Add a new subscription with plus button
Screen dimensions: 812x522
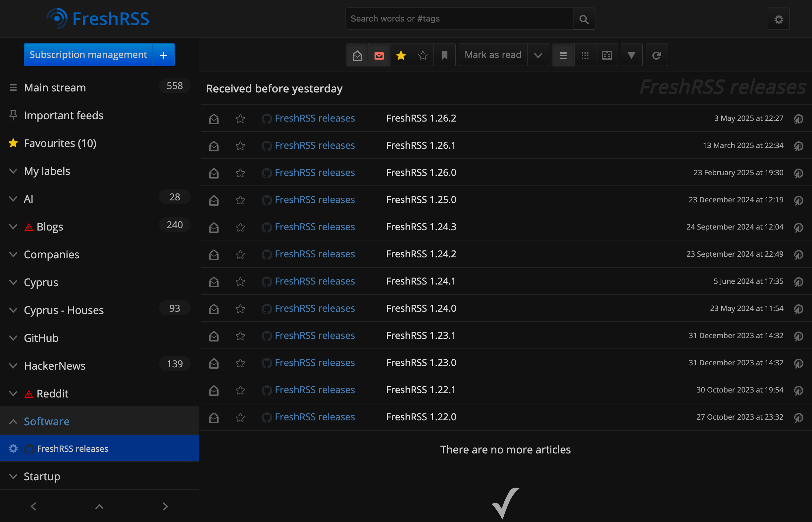164,55
